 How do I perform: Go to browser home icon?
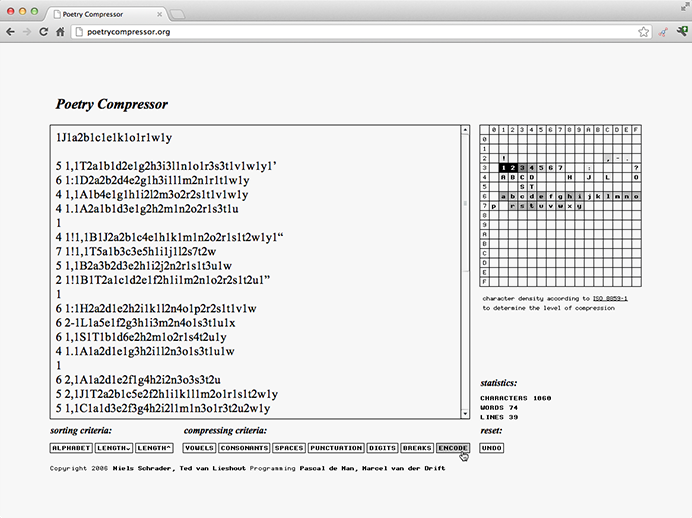[x=61, y=32]
